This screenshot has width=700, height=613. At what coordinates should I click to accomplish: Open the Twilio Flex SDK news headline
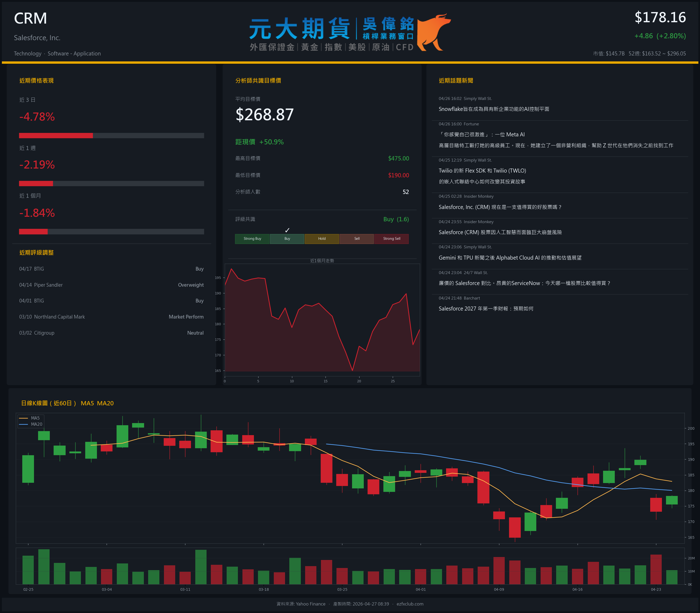coord(482,176)
